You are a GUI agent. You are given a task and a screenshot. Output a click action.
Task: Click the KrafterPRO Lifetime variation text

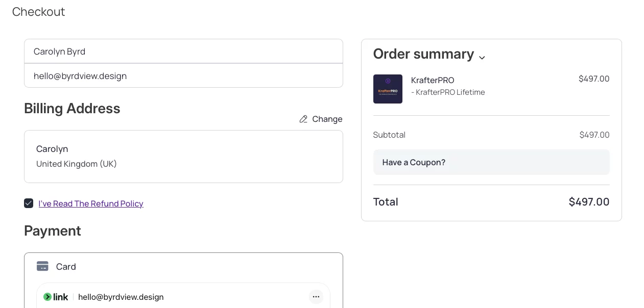coord(448,92)
